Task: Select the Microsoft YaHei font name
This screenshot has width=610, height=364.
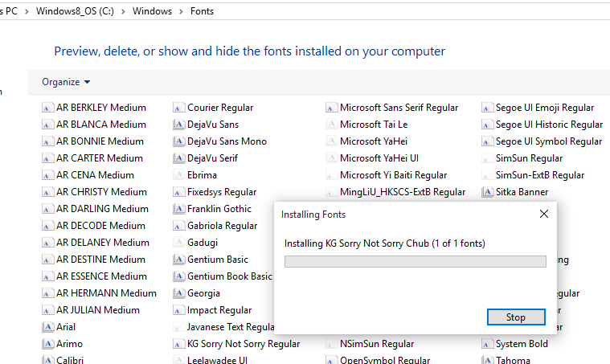Action: (374, 141)
